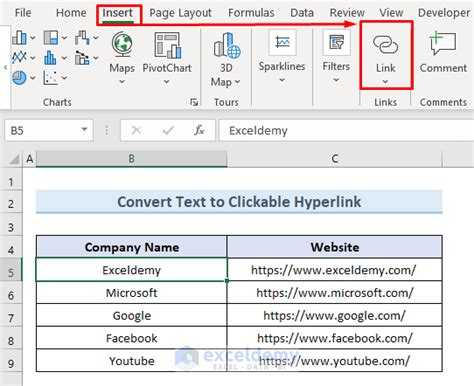Select column C header
This screenshot has width=474, height=386.
pos(335,159)
